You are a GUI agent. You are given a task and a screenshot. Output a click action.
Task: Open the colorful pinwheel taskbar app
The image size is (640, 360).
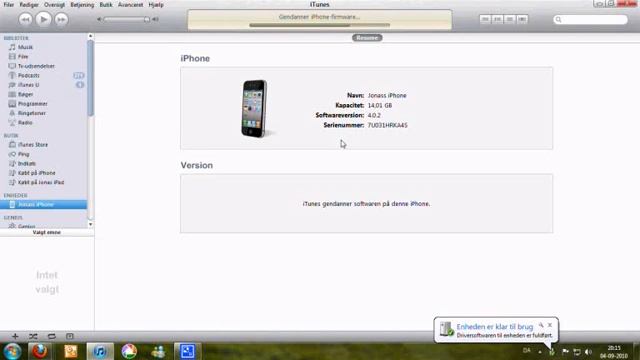pos(129,351)
